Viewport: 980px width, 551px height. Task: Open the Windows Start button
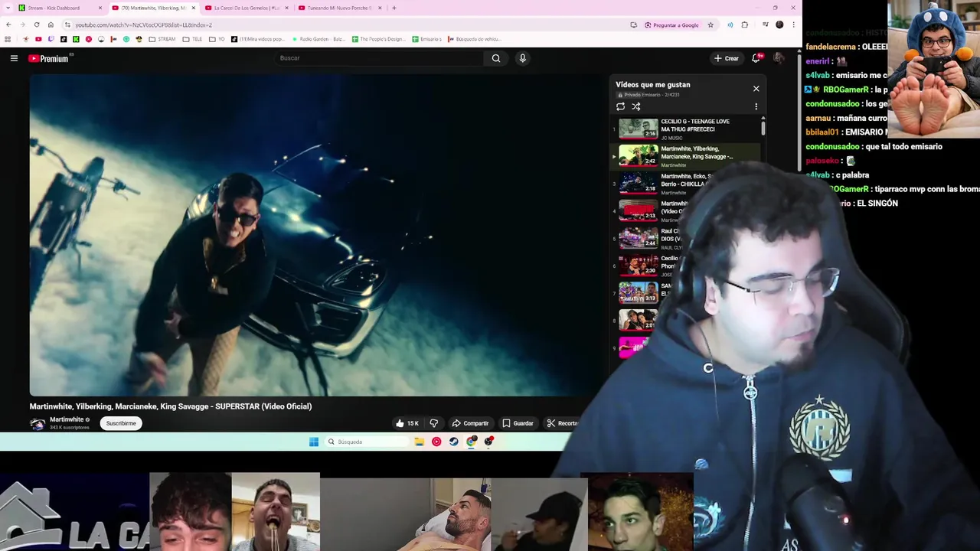313,442
